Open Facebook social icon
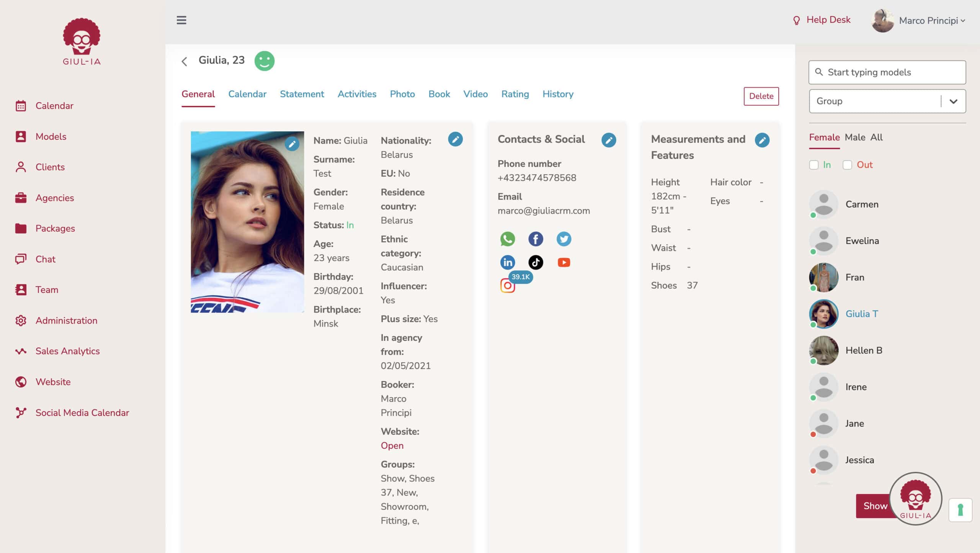 pos(536,239)
